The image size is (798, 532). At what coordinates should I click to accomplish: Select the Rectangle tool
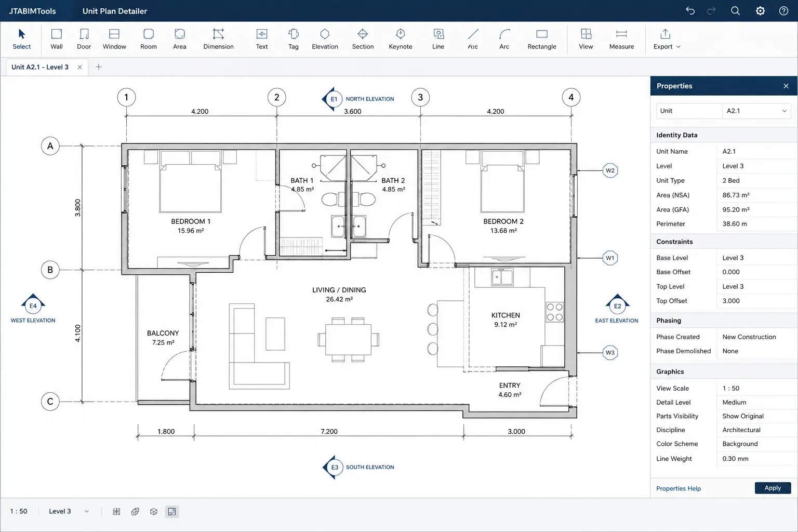542,39
